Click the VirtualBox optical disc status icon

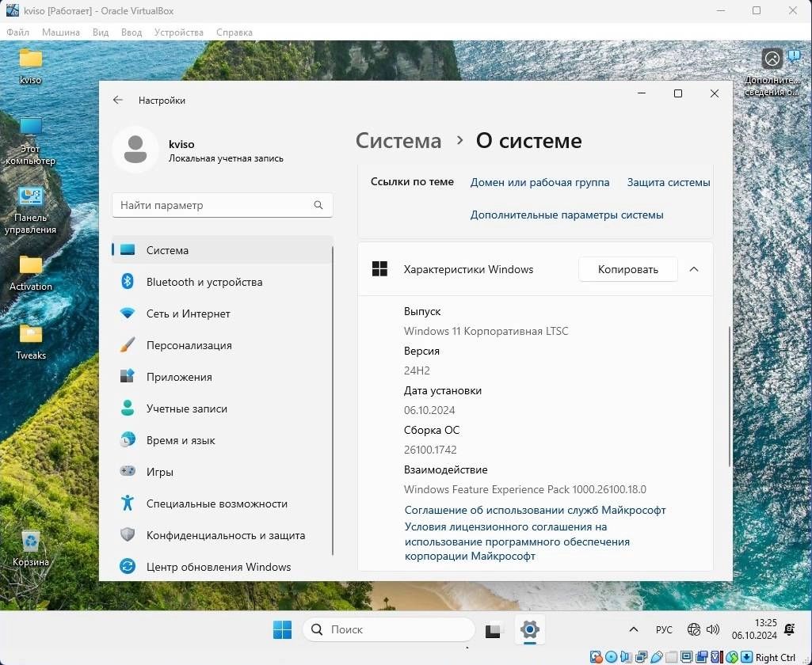[611, 657]
